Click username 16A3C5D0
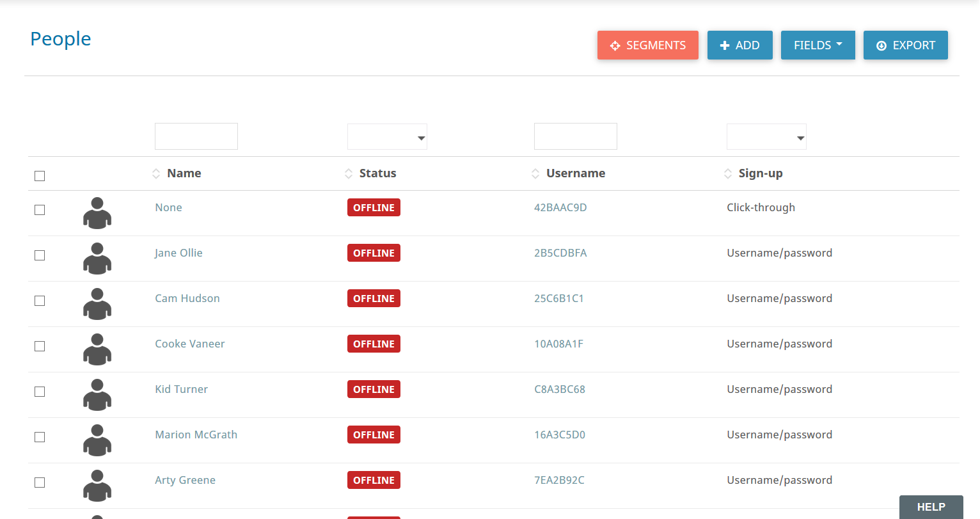Viewport: 980px width, 519px height. tap(560, 435)
